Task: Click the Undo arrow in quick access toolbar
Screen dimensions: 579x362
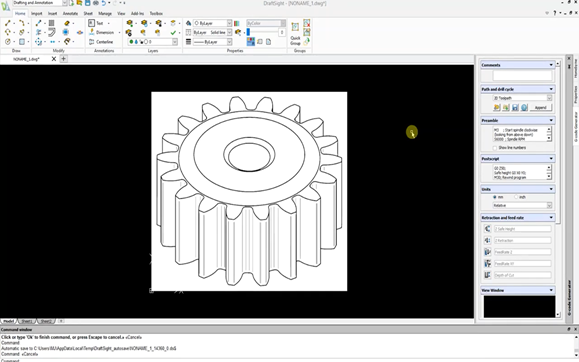Action: click(x=104, y=3)
